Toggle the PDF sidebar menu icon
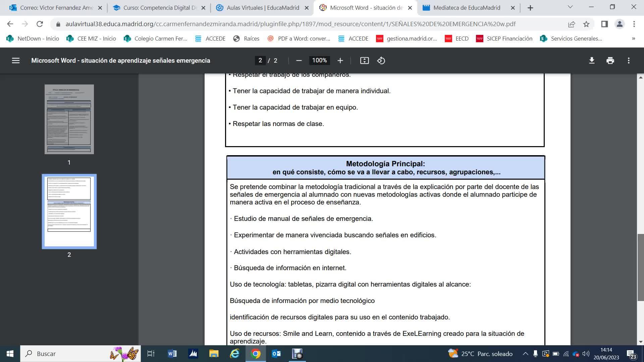This screenshot has height=362, width=644. click(x=16, y=61)
